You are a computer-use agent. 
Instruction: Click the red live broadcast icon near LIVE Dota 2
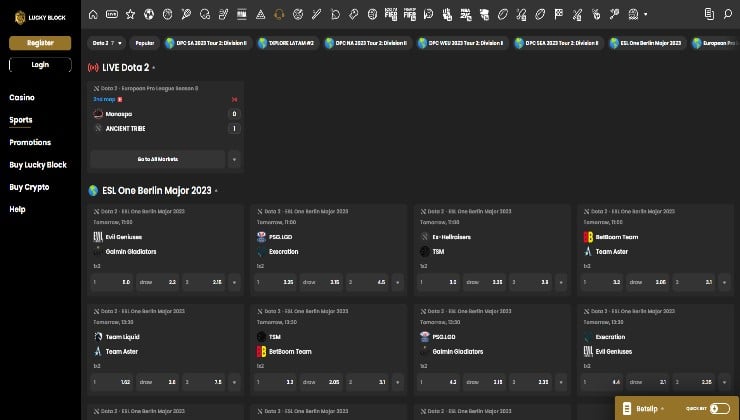[93, 67]
